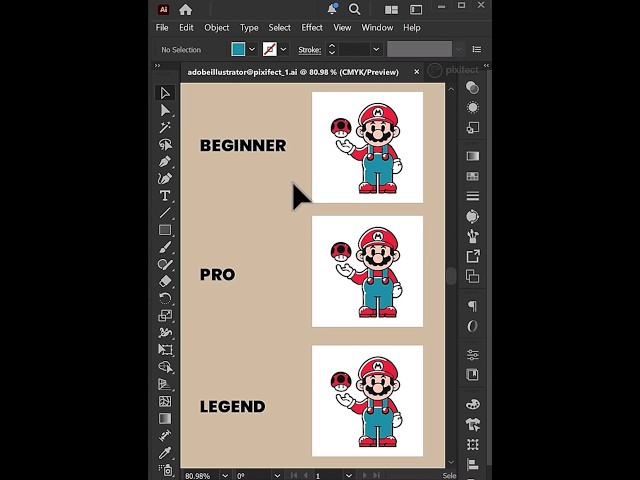Go to the next artboard
This screenshot has height=480, width=640.
point(364,475)
